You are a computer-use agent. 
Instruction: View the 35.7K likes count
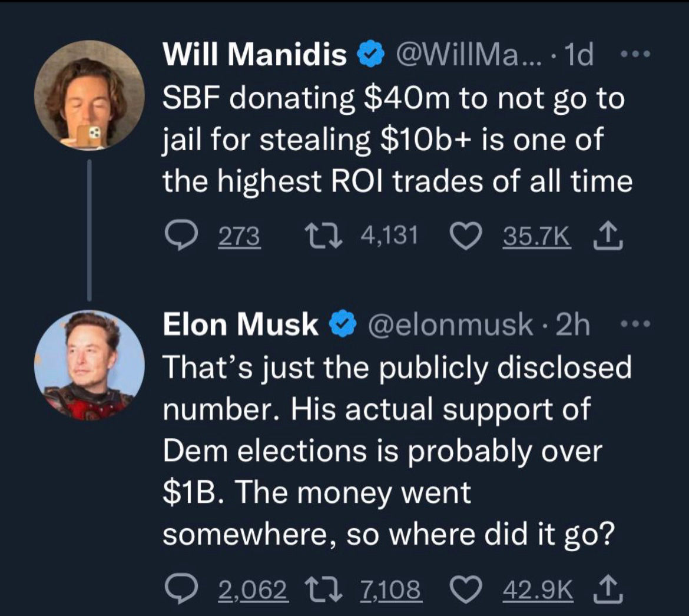(x=537, y=236)
